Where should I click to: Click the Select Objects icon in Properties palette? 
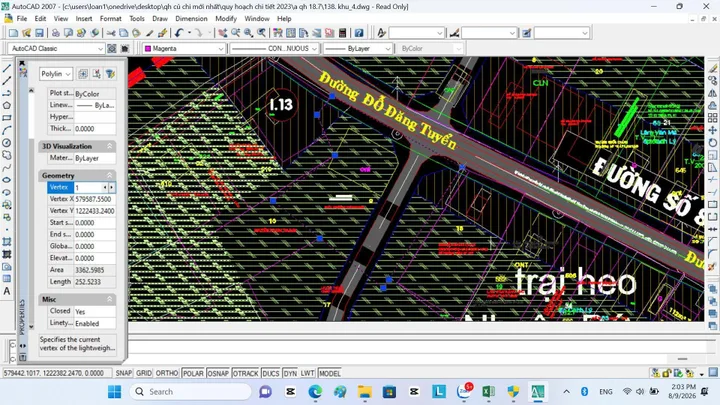[x=96, y=73]
